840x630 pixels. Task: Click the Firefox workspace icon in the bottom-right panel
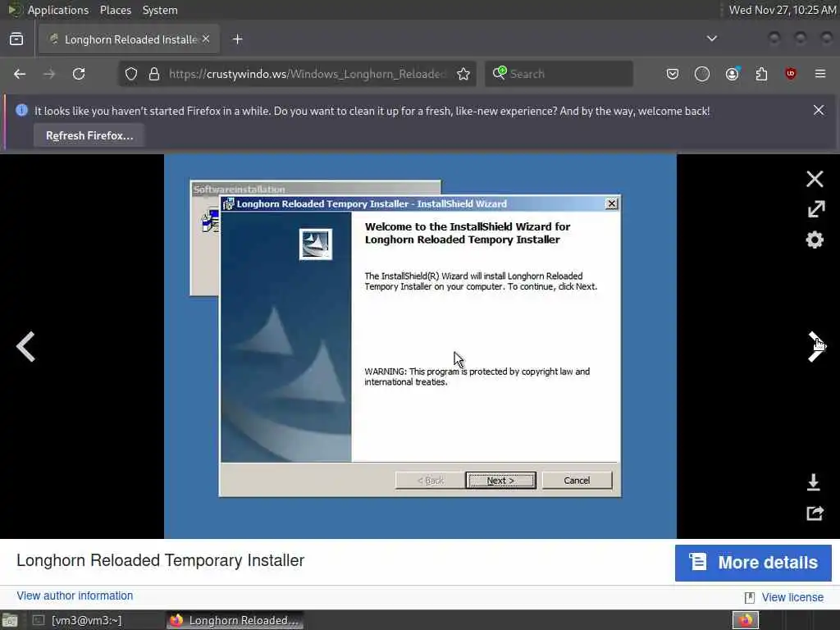coord(745,620)
